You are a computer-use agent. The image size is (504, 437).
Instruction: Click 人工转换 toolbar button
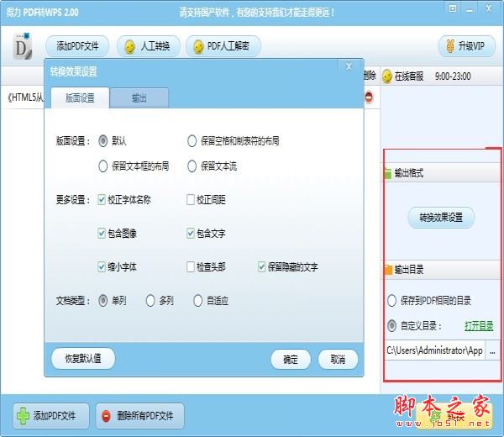pos(148,46)
